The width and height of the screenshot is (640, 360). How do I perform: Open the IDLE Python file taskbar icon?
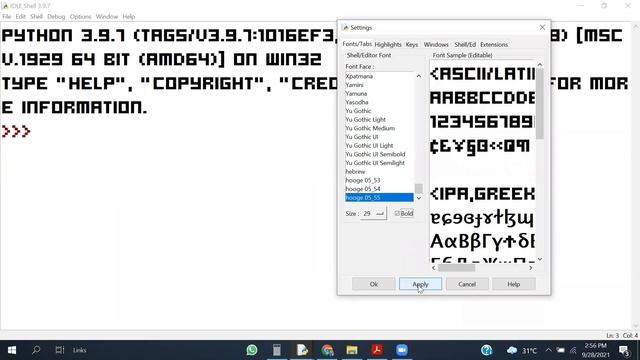302,350
